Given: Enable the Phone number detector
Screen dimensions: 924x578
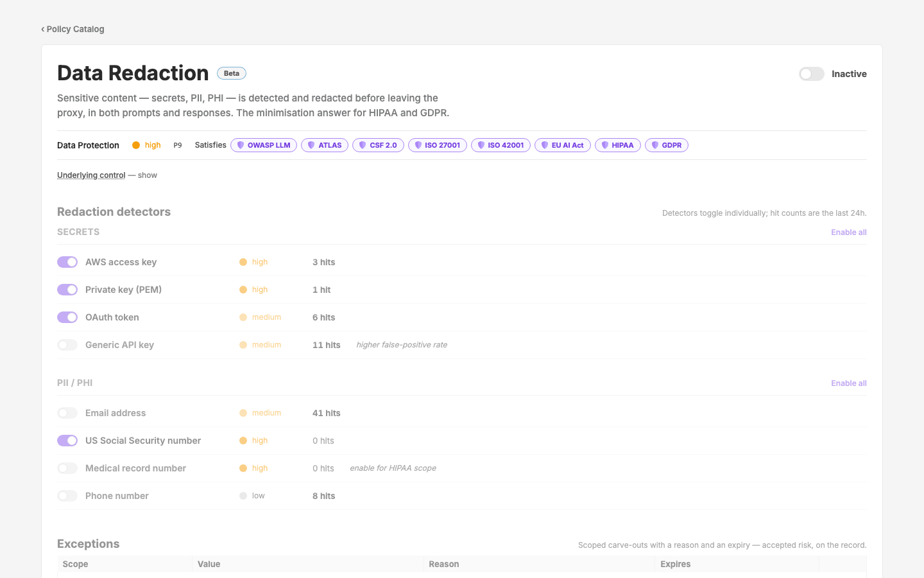Looking at the screenshot, I should (67, 496).
